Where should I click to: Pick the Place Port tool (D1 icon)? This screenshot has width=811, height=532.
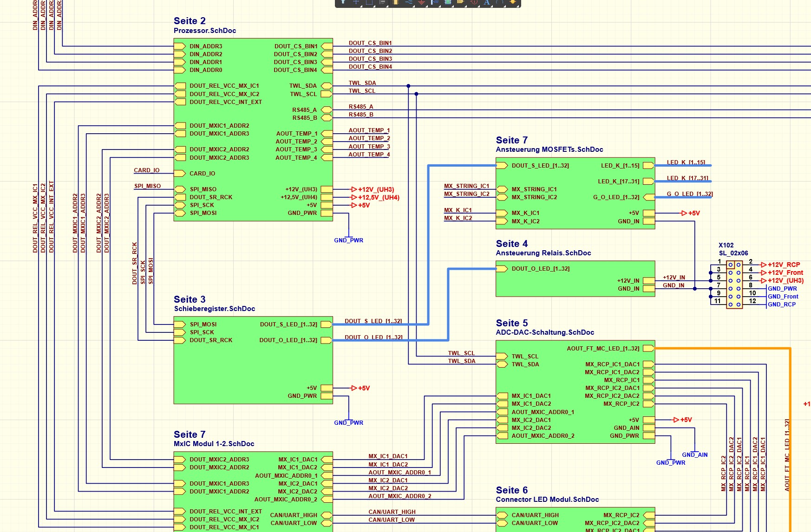[460, 2]
